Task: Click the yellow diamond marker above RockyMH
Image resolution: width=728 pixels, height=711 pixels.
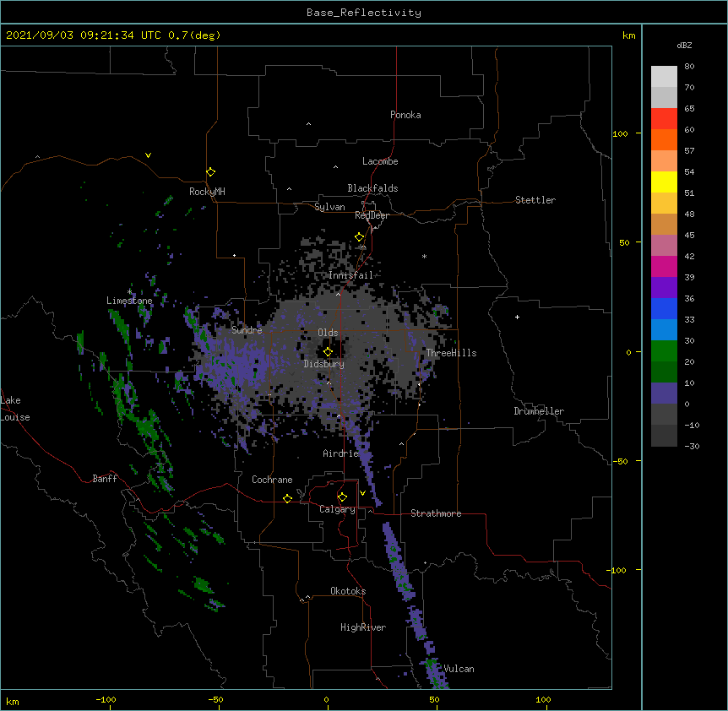Action: tap(211, 172)
